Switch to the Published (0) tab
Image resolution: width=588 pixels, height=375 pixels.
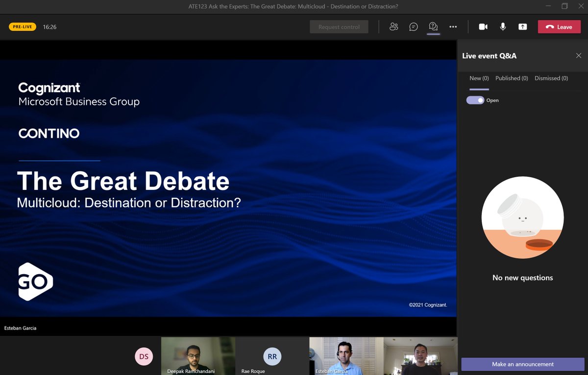512,78
